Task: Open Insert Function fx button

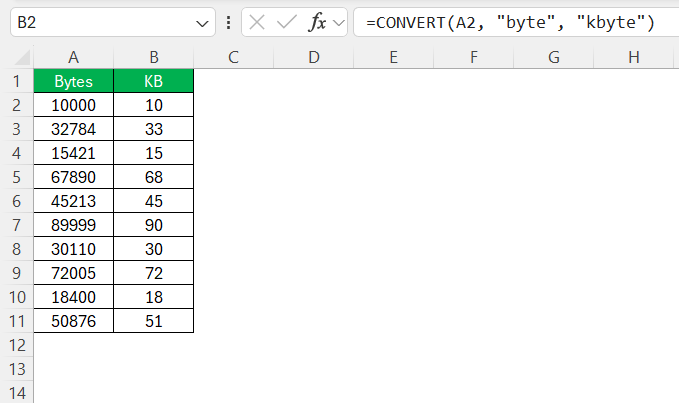Action: pyautogui.click(x=317, y=22)
